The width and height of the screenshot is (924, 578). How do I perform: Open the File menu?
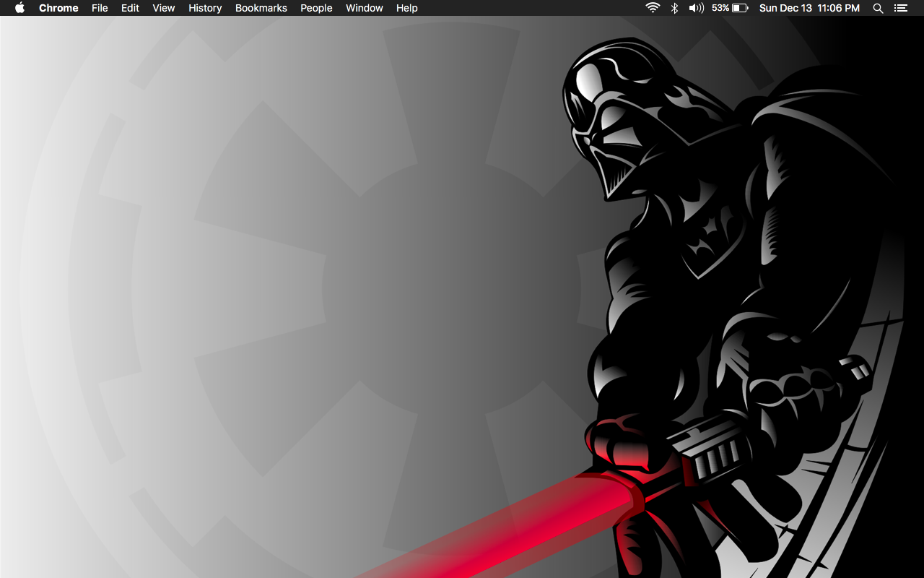click(100, 8)
